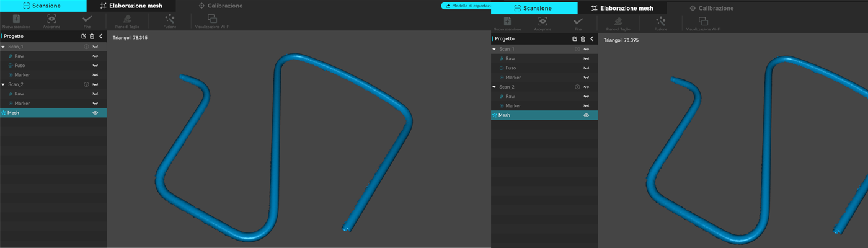Open Visualizzazione Wi-Fi in right window

click(x=703, y=23)
